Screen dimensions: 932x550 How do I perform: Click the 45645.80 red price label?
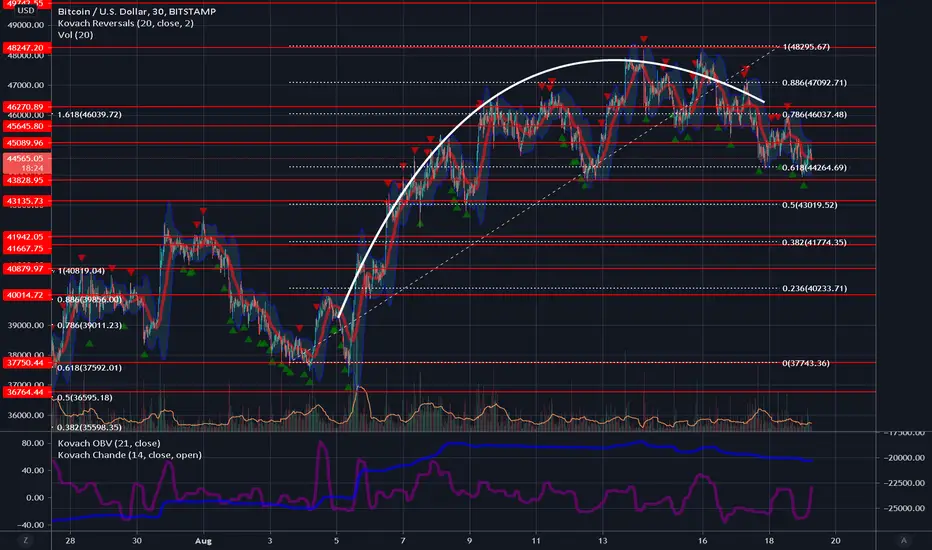pyautogui.click(x=27, y=126)
